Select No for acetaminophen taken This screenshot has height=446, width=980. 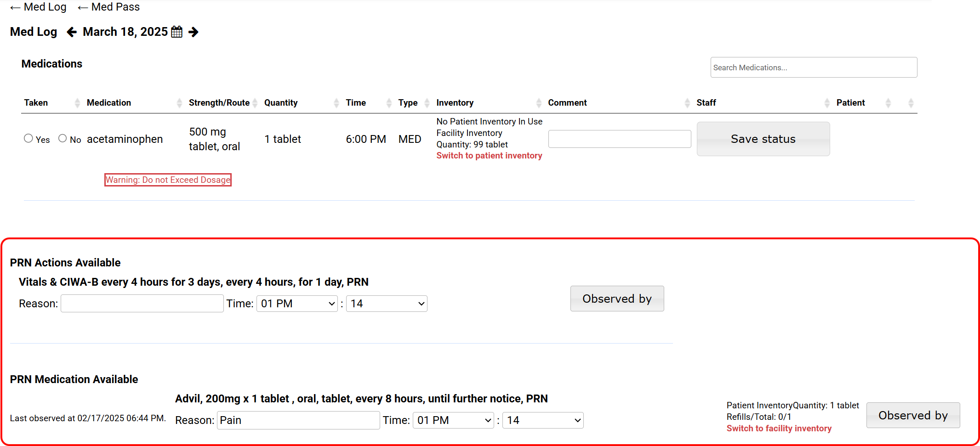[63, 138]
